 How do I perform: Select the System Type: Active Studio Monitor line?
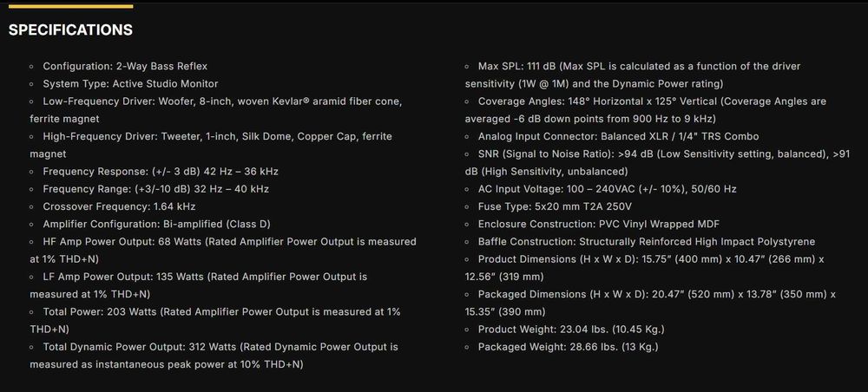tap(130, 83)
